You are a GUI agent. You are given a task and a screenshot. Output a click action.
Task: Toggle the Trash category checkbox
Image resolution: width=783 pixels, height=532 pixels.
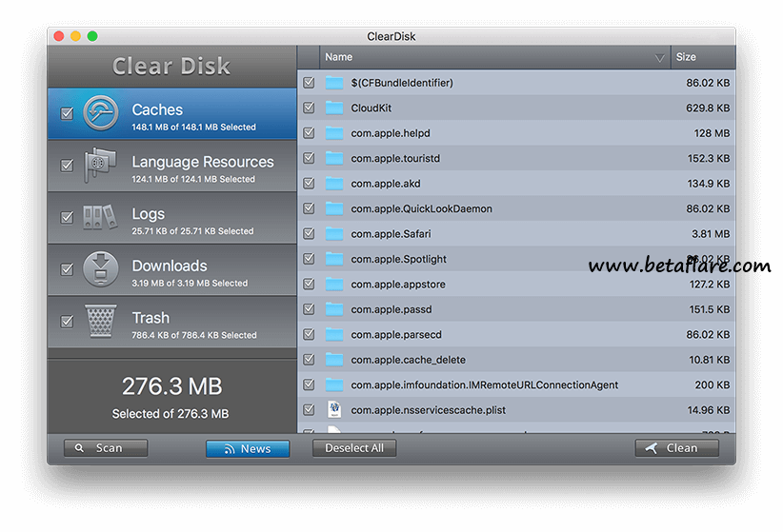tap(67, 322)
